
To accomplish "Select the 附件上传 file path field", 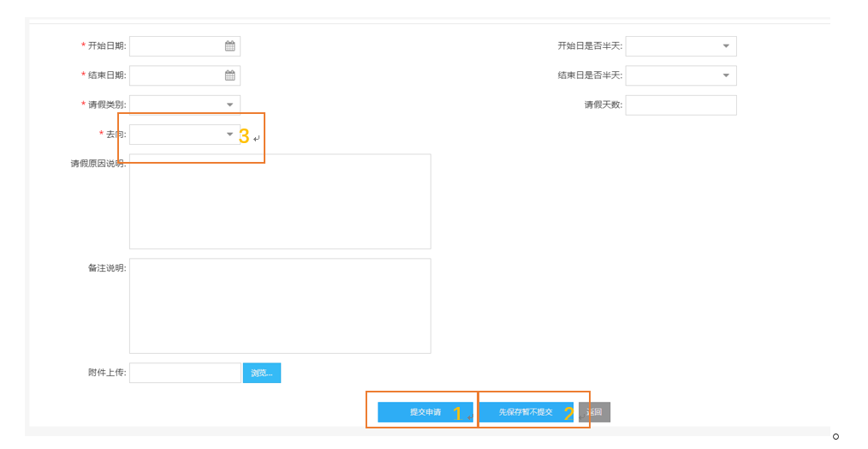I will coord(185,373).
